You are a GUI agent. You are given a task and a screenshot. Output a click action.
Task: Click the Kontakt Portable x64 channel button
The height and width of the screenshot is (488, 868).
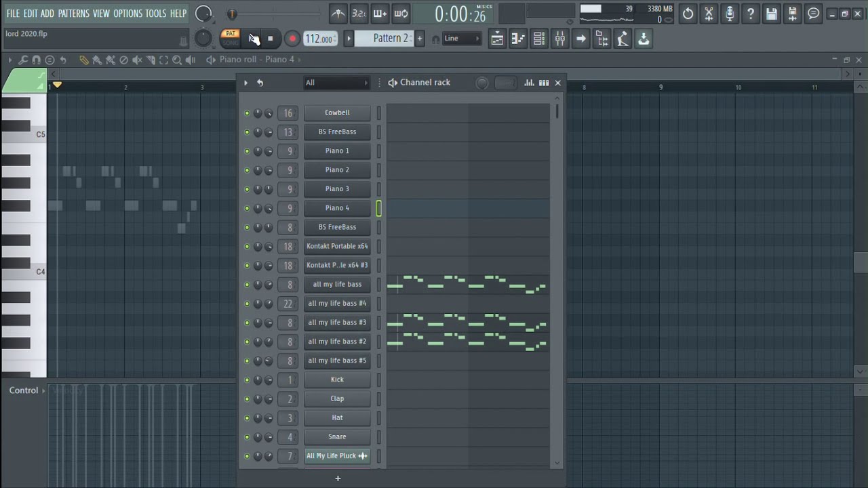pyautogui.click(x=337, y=246)
